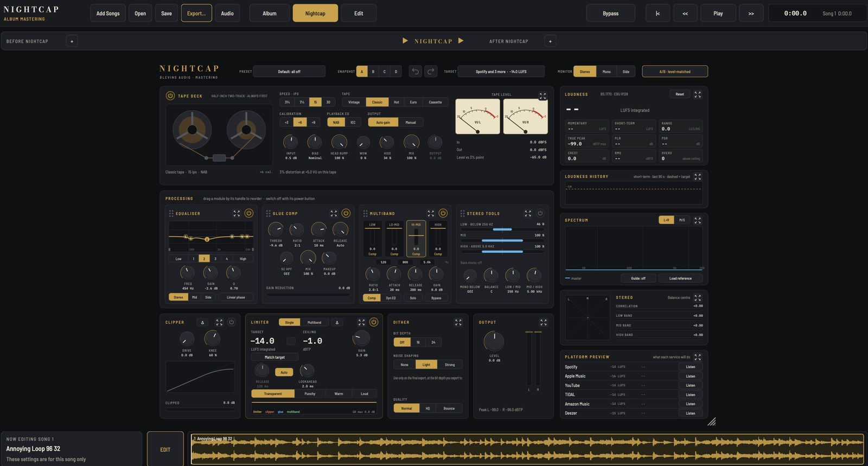
Task: Select snapshot B
Action: [373, 72]
